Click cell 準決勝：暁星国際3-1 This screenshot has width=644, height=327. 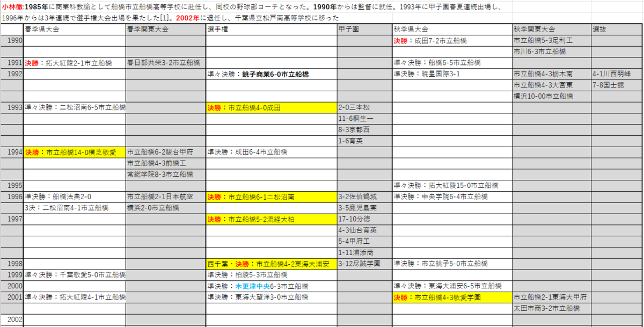pyautogui.click(x=452, y=74)
